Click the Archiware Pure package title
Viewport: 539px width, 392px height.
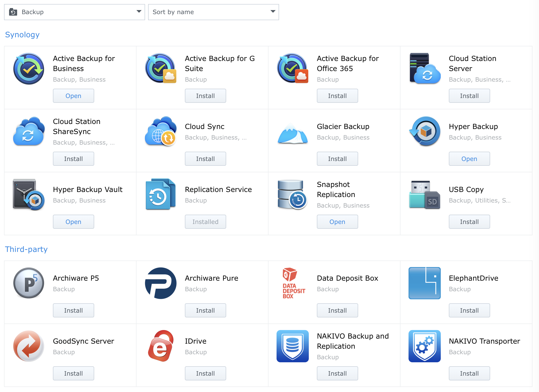212,278
